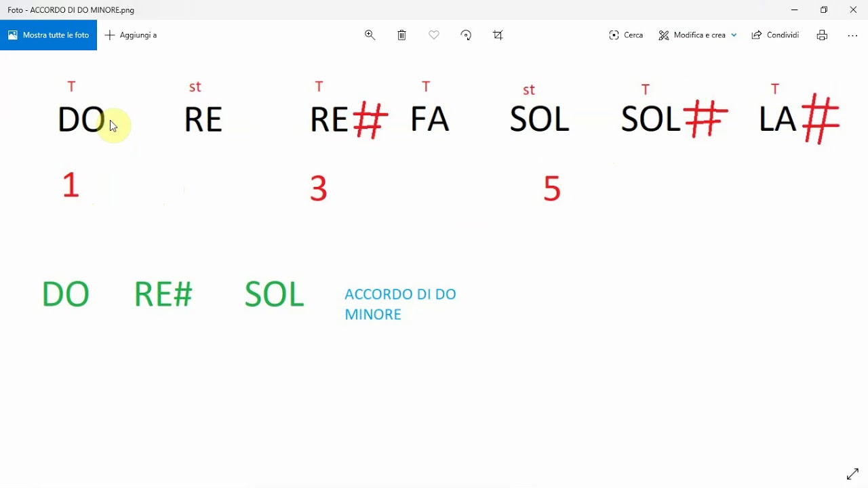Close the Foto window
Image resolution: width=868 pixels, height=488 pixels.
tap(853, 10)
